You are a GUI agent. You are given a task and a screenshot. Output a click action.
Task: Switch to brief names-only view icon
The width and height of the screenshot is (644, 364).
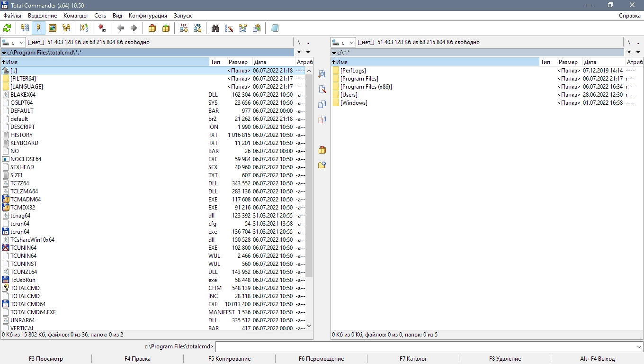pos(25,28)
